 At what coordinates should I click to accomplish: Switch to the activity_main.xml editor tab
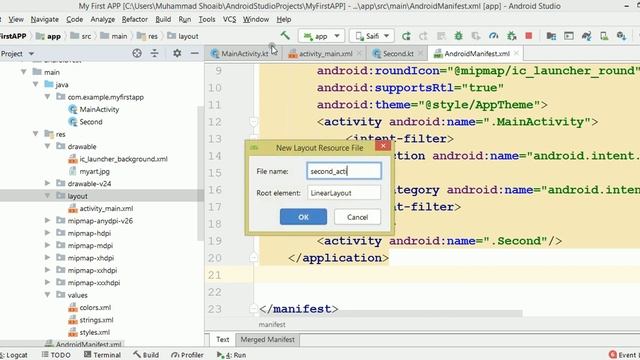[x=325, y=53]
